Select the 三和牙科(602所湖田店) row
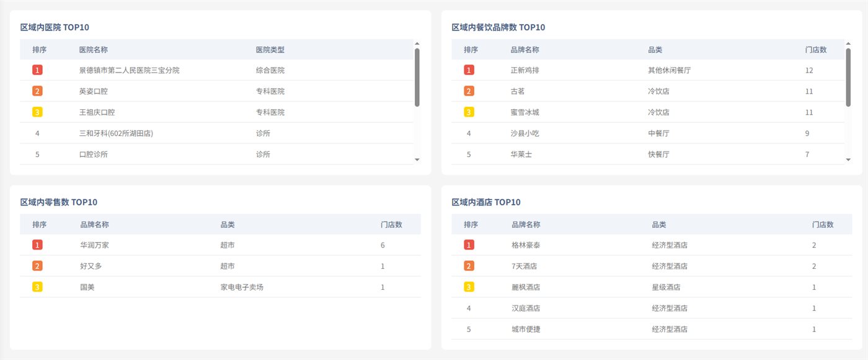The width and height of the screenshot is (868, 360). tap(216, 133)
